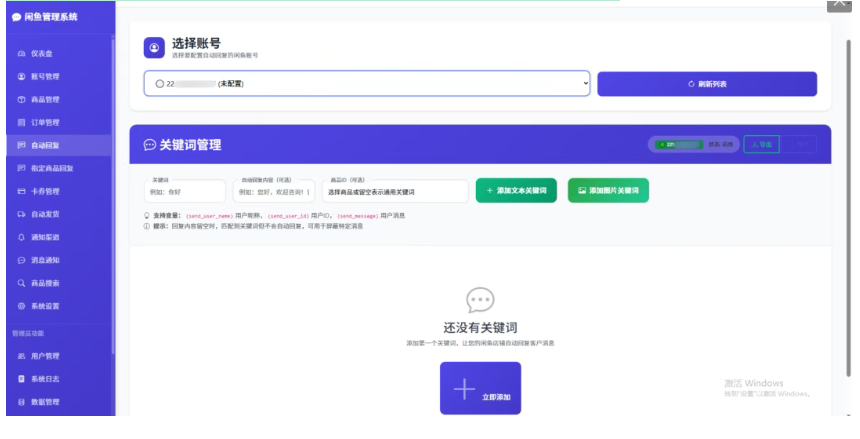Image resolution: width=860 pixels, height=439 pixels.
Task: Click the 添加图片关键词 green button
Action: 608,190
